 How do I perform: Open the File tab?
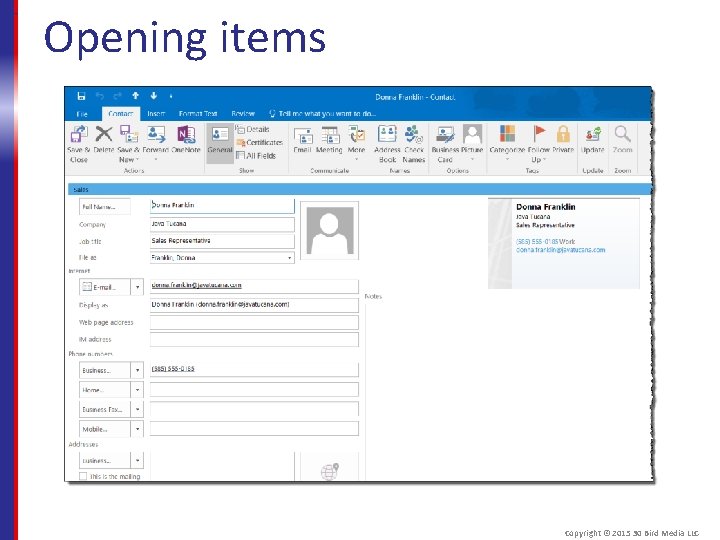tap(82, 114)
